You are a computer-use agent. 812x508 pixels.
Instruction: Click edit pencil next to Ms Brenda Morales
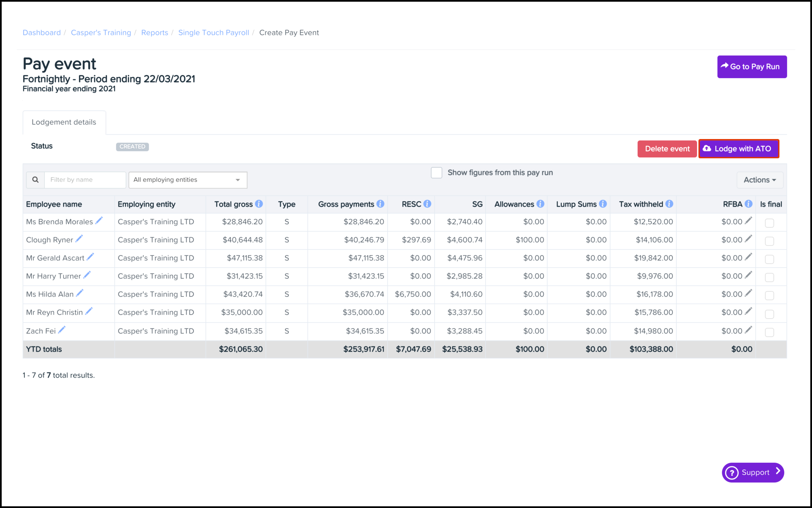[99, 221]
